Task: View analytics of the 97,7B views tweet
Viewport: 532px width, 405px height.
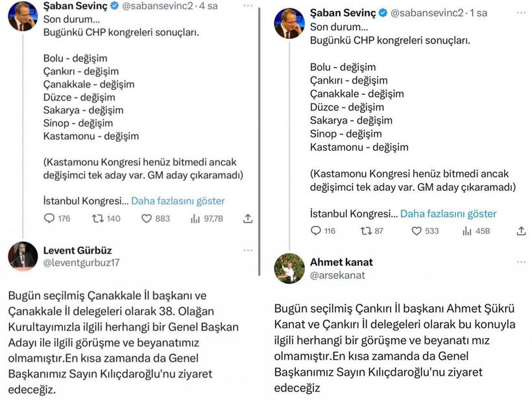Action: (x=195, y=219)
